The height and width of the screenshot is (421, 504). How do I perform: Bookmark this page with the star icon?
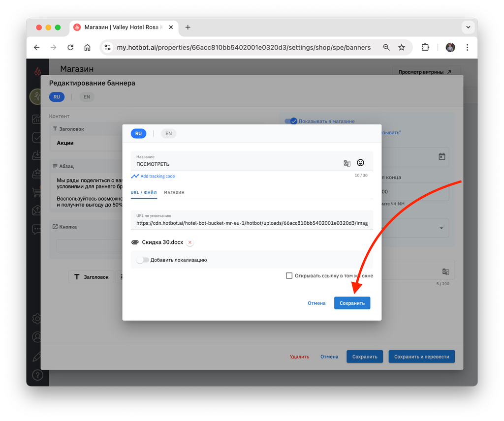click(402, 48)
